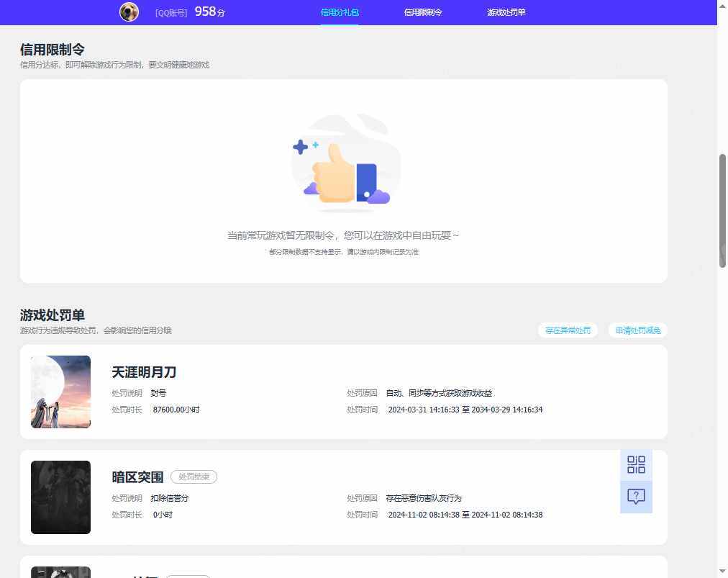Click the 游戏处罚单 section heading
The image size is (728, 578).
coord(52,315)
